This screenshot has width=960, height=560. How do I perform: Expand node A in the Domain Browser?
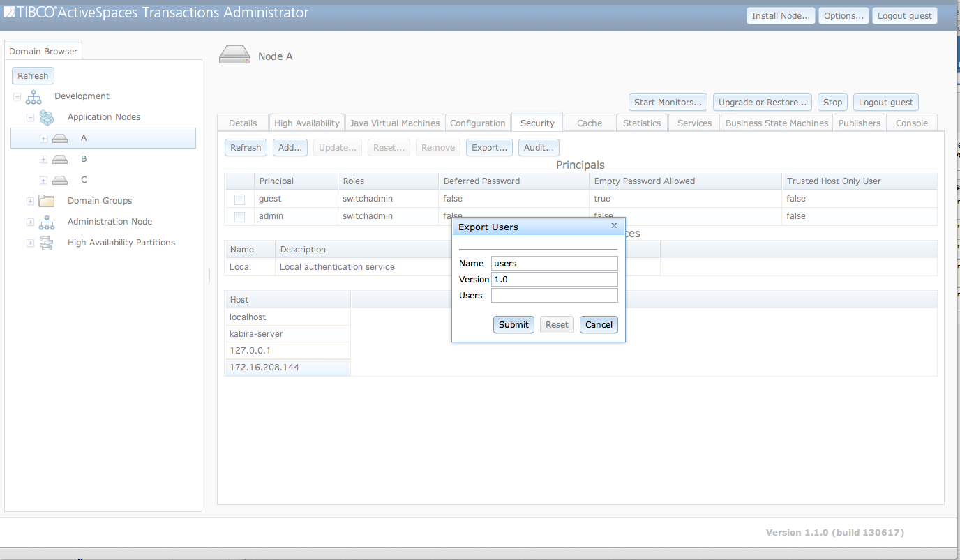point(43,138)
